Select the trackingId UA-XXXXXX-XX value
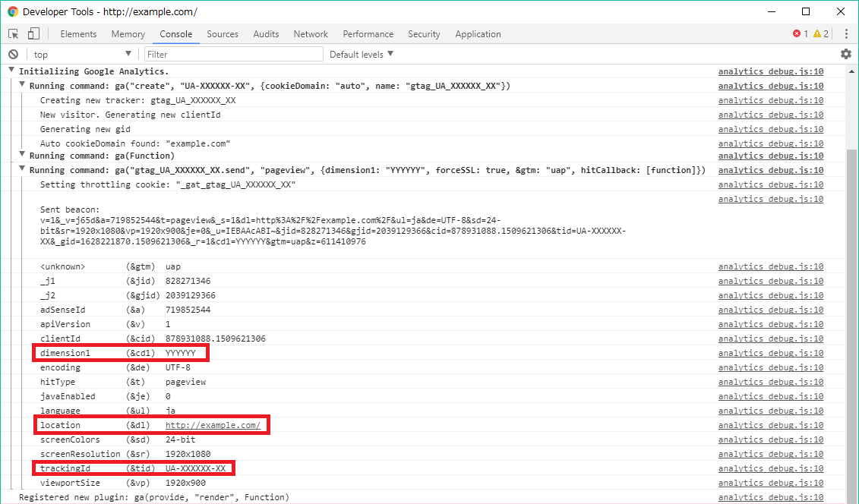 (196, 468)
